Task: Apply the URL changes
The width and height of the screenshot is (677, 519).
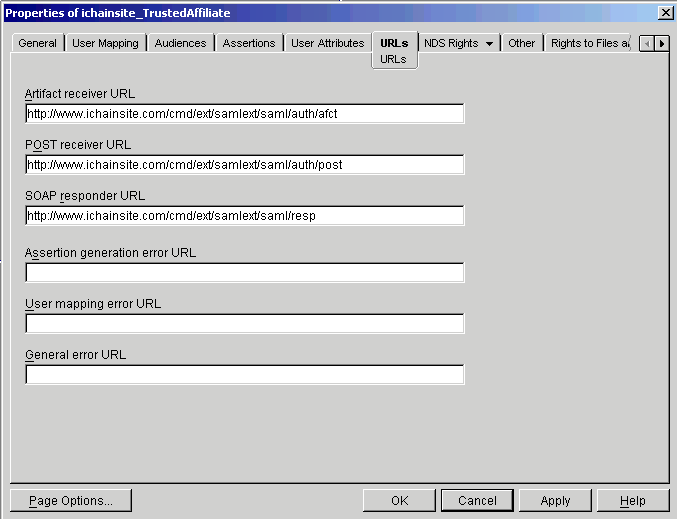Action: pyautogui.click(x=555, y=500)
